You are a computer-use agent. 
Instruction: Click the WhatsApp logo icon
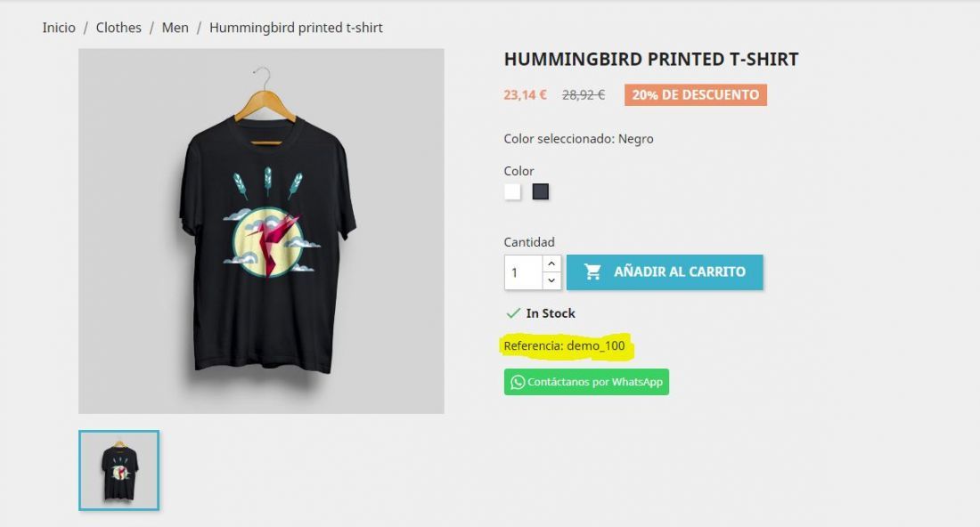click(x=518, y=382)
